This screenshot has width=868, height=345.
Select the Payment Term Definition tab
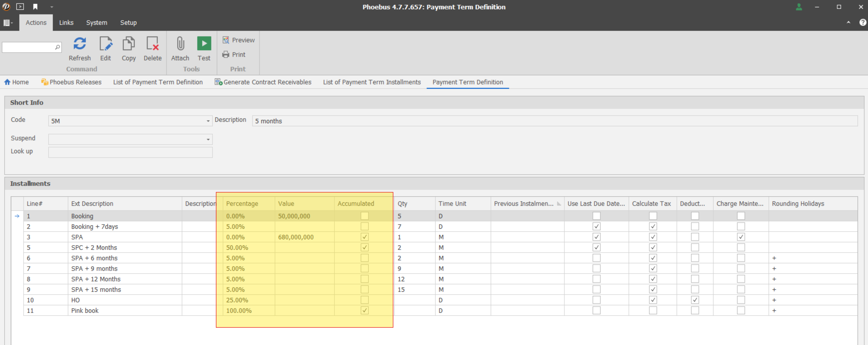pyautogui.click(x=467, y=82)
